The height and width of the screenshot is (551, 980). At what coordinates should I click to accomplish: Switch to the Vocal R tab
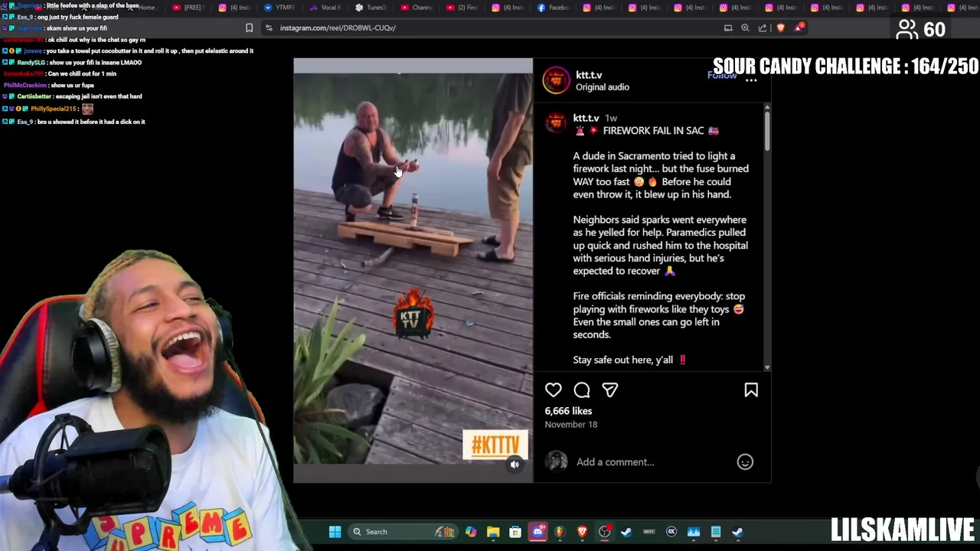pos(325,8)
